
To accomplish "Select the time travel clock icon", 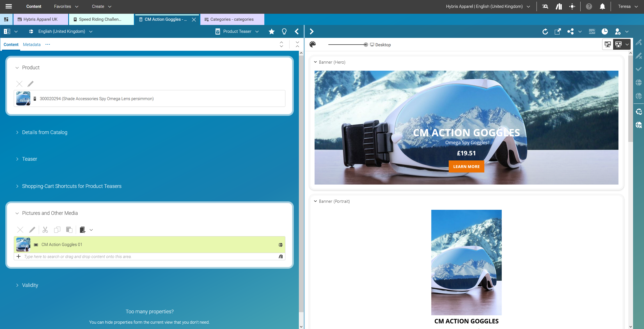I will (605, 31).
